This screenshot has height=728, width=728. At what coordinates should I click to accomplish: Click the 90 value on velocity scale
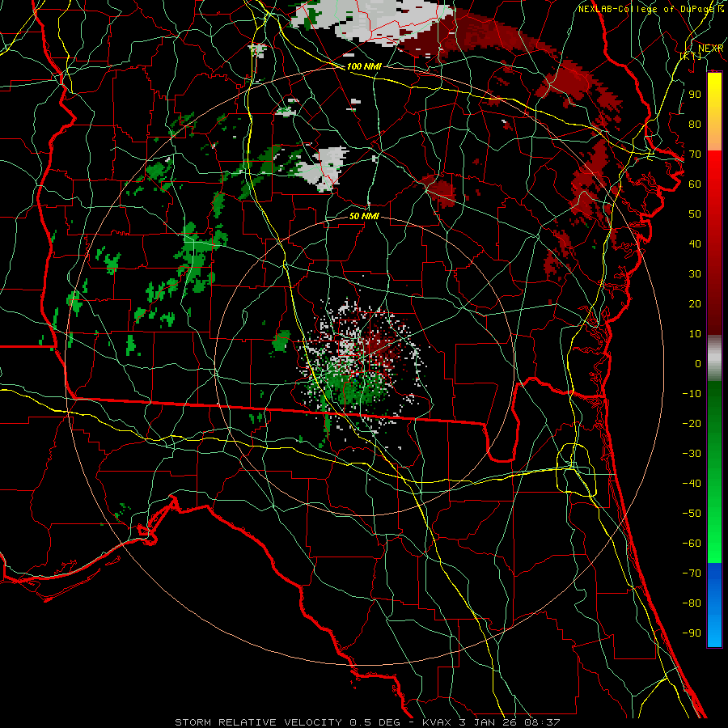click(695, 95)
